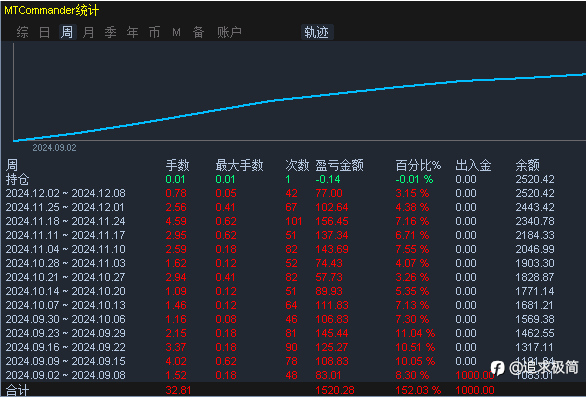
Task: Click profit value 156.45
Action: [332, 221]
